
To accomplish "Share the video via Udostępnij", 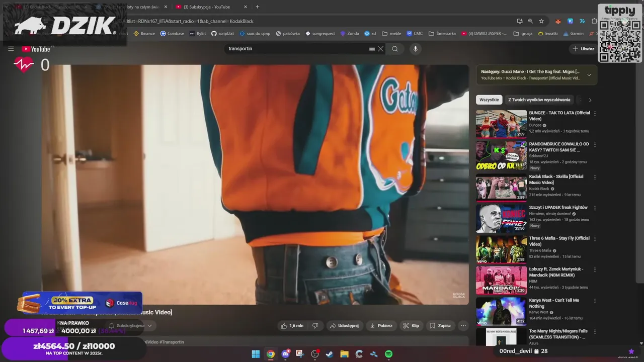I will tap(344, 326).
